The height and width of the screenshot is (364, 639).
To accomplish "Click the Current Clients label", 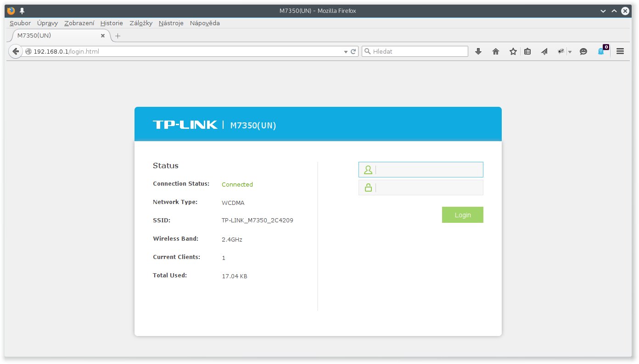I will [177, 257].
